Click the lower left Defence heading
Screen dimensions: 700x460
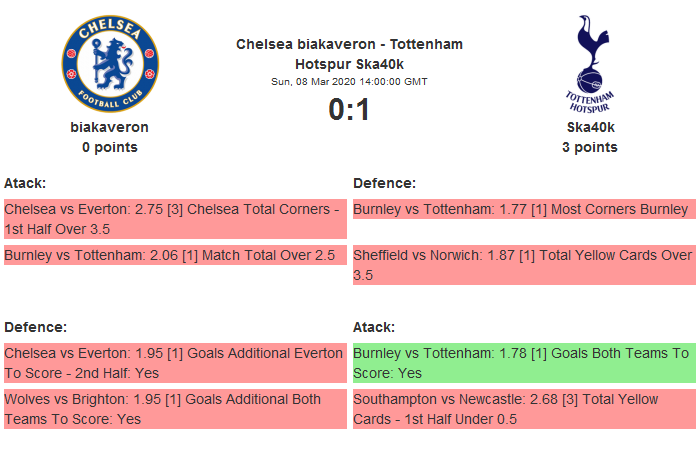point(35,327)
